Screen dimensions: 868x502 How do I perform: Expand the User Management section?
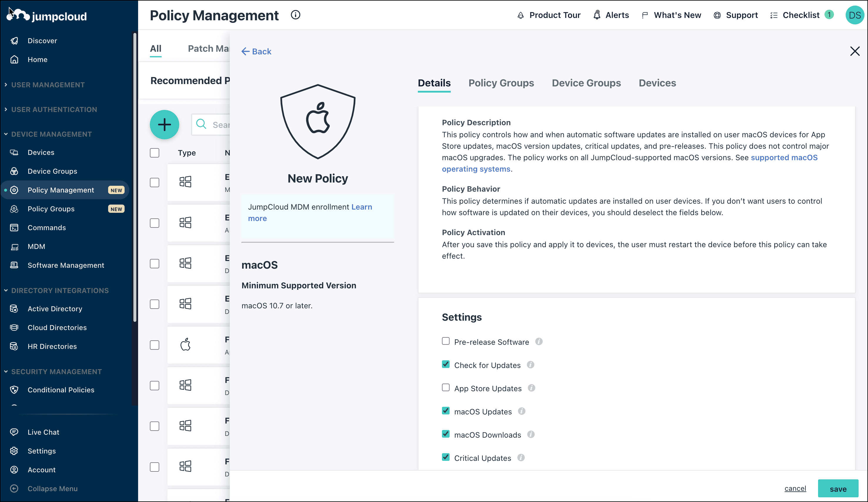[x=45, y=85]
